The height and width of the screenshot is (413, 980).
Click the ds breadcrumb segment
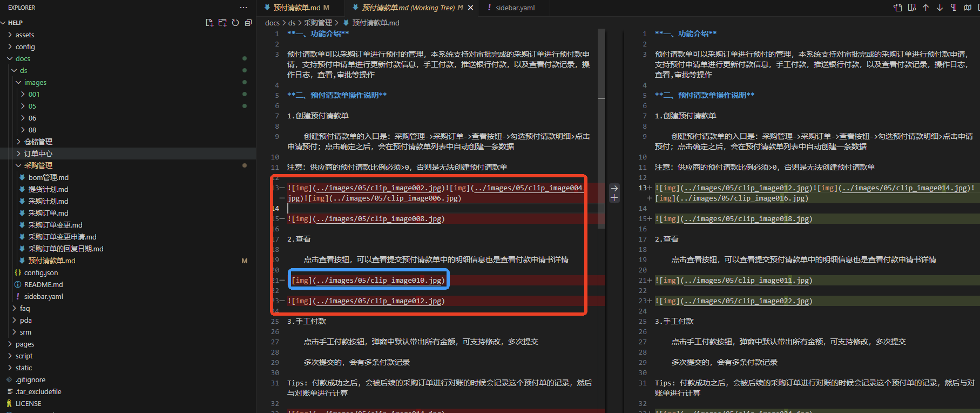pyautogui.click(x=292, y=23)
